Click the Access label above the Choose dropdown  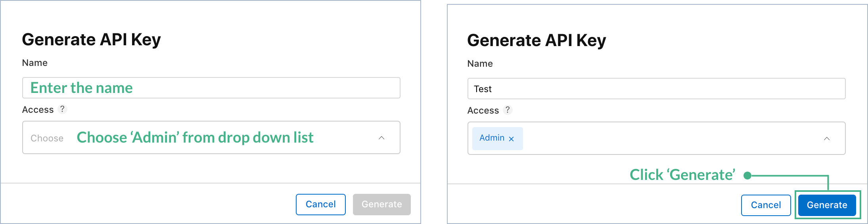pyautogui.click(x=38, y=110)
